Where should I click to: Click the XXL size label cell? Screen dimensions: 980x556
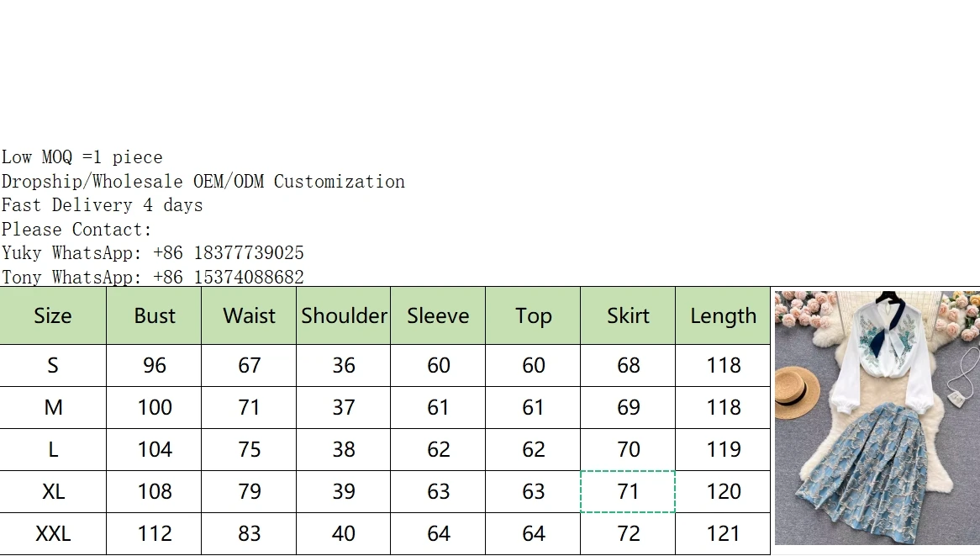tap(53, 533)
